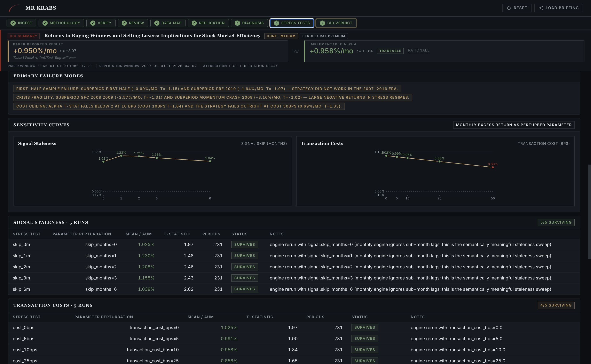Image resolution: width=591 pixels, height=364 pixels.
Task: Click the Verify step checkmark icon
Action: click(x=93, y=23)
